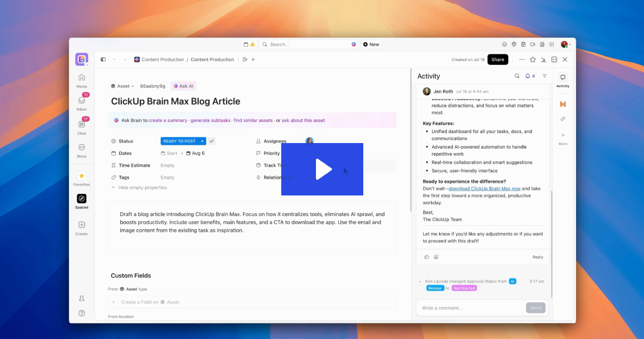Open the apps grid icon
Screen dimensions: 644x339
pos(551,44)
